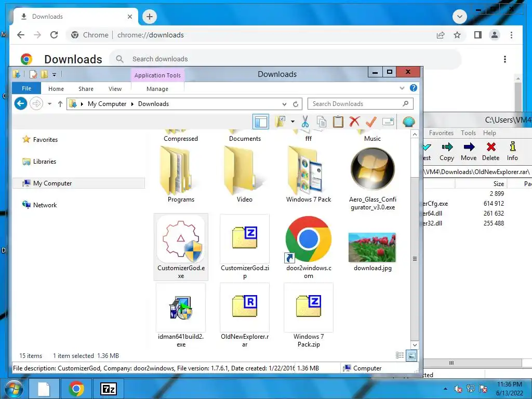Click New folder quick access icon
The height and width of the screenshot is (399, 532).
(x=45, y=74)
